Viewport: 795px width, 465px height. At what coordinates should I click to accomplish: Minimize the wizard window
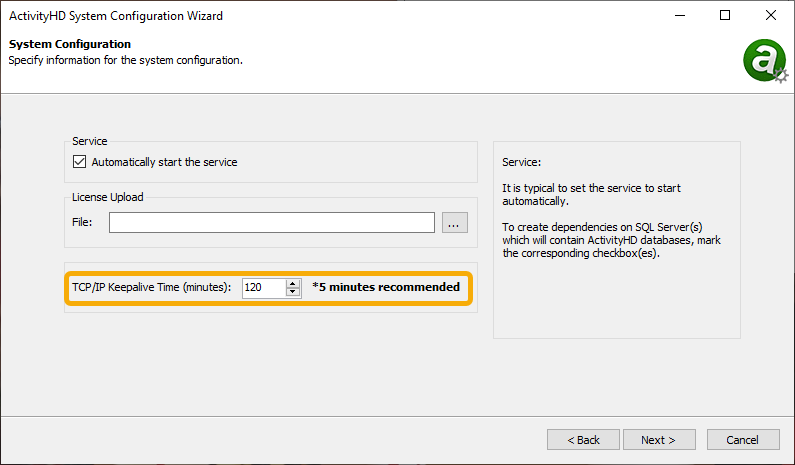[679, 15]
